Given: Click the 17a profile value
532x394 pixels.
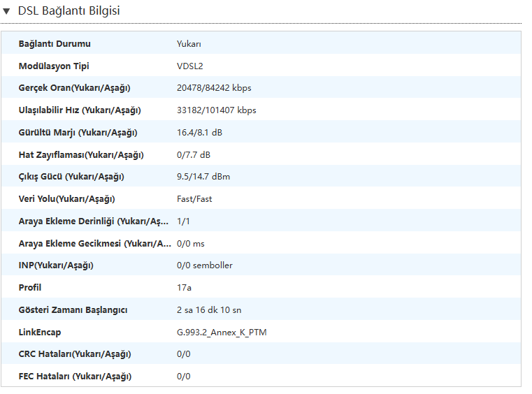Looking at the screenshot, I should (x=185, y=288).
